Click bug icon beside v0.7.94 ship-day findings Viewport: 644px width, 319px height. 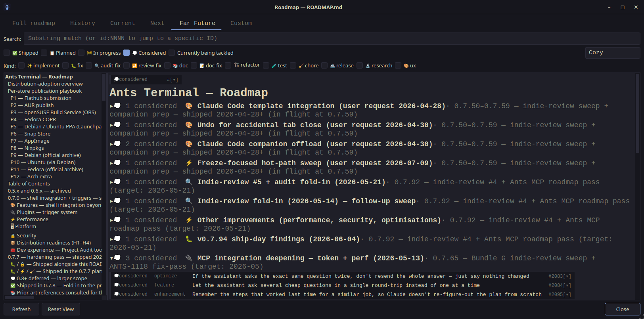[189, 239]
